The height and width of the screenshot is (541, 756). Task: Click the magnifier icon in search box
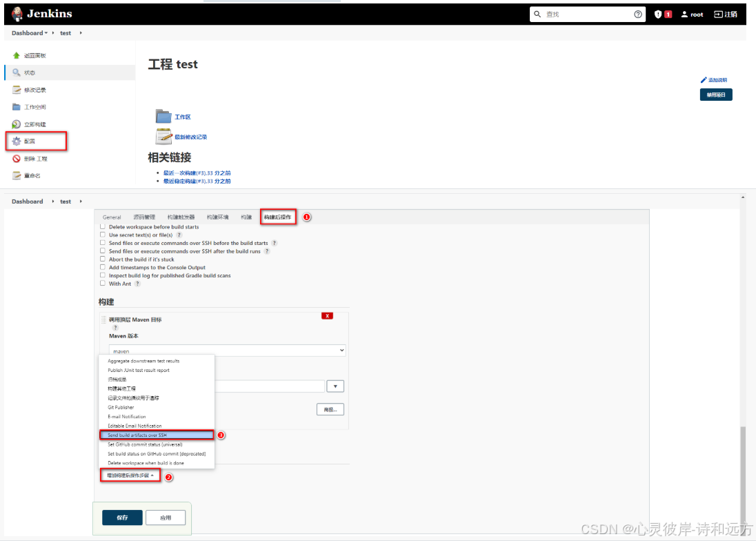point(537,14)
